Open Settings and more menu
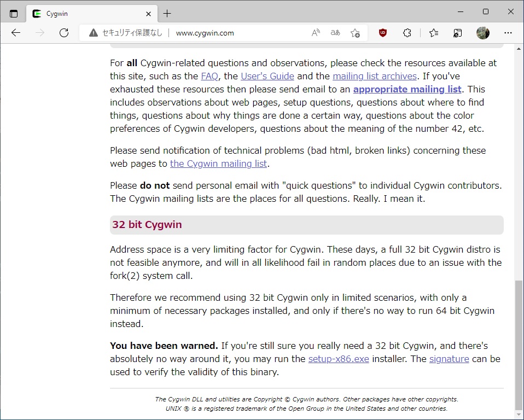 (508, 33)
